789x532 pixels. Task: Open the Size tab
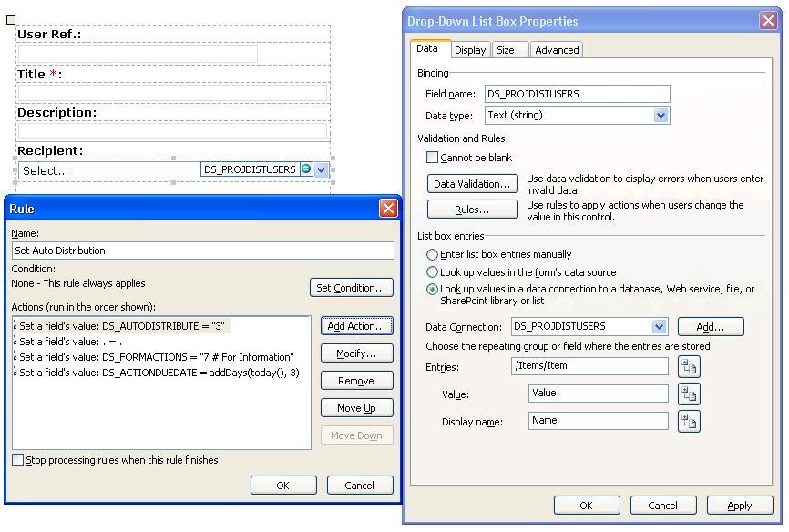pos(505,50)
